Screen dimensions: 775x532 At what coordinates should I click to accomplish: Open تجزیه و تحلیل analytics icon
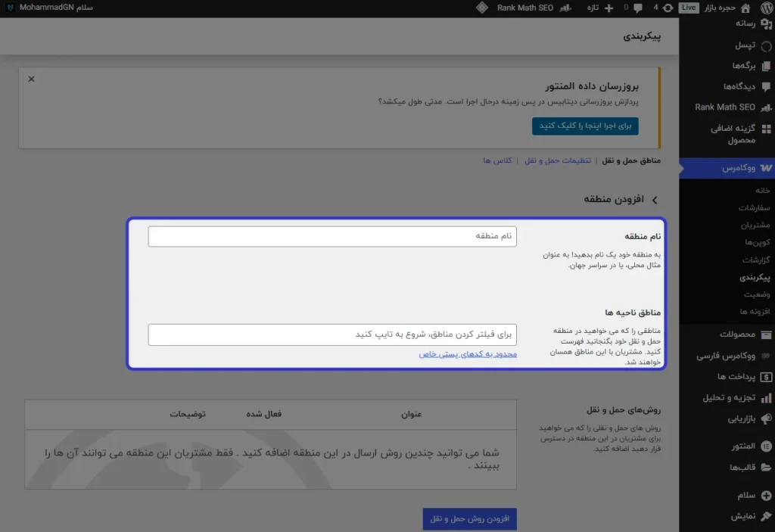(766, 399)
